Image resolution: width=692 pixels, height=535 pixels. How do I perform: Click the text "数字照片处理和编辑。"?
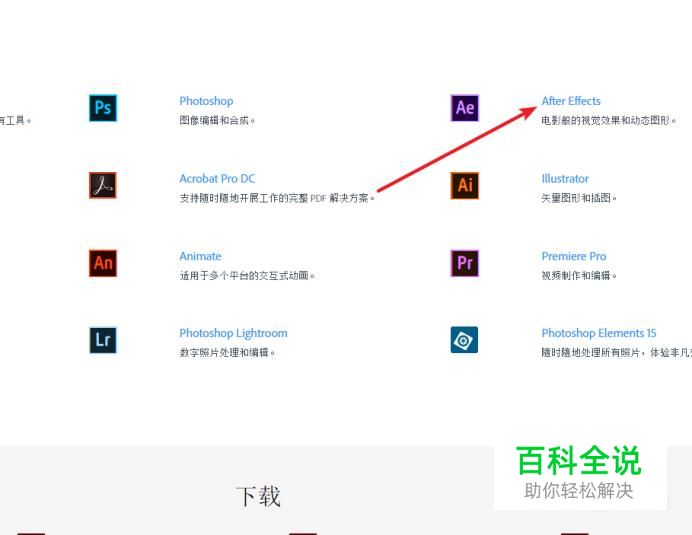[x=227, y=352]
